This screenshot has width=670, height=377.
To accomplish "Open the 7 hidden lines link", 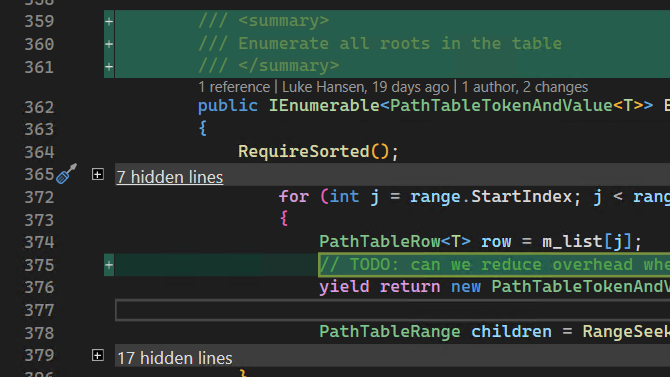I will [170, 177].
